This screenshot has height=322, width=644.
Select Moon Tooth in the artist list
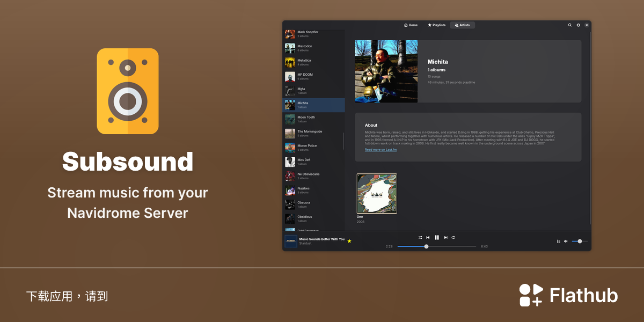click(314, 119)
